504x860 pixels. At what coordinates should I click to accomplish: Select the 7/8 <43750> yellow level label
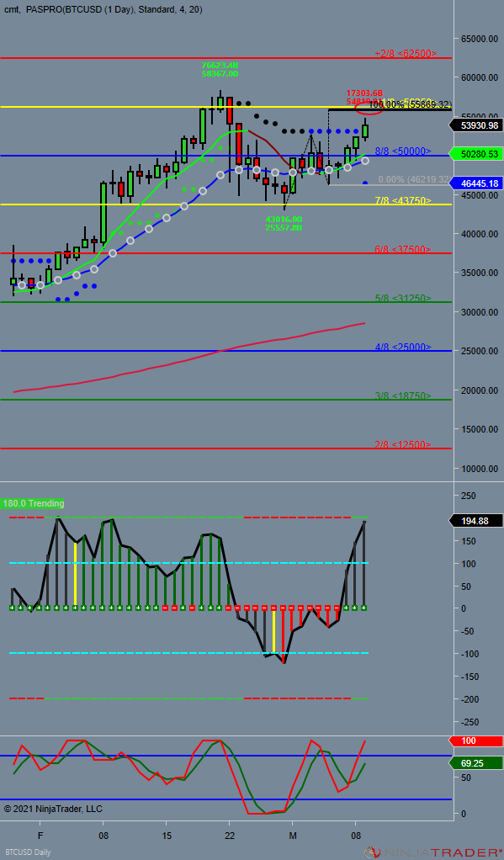(x=403, y=200)
